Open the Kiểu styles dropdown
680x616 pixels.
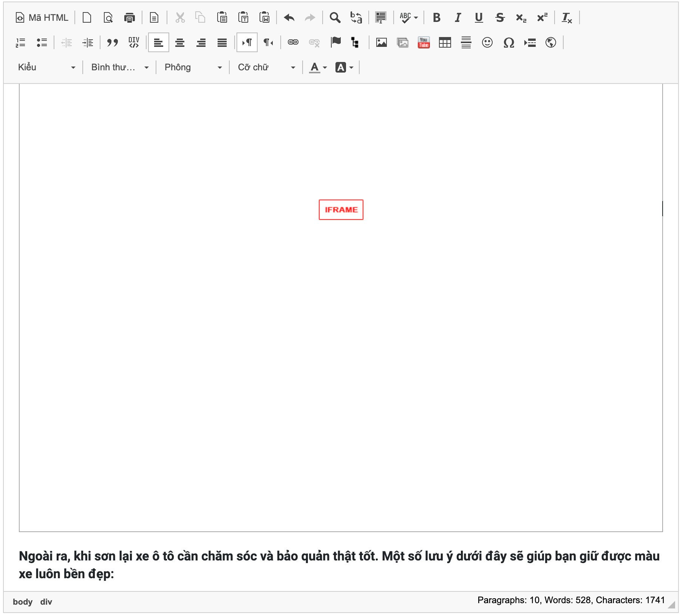(x=46, y=68)
